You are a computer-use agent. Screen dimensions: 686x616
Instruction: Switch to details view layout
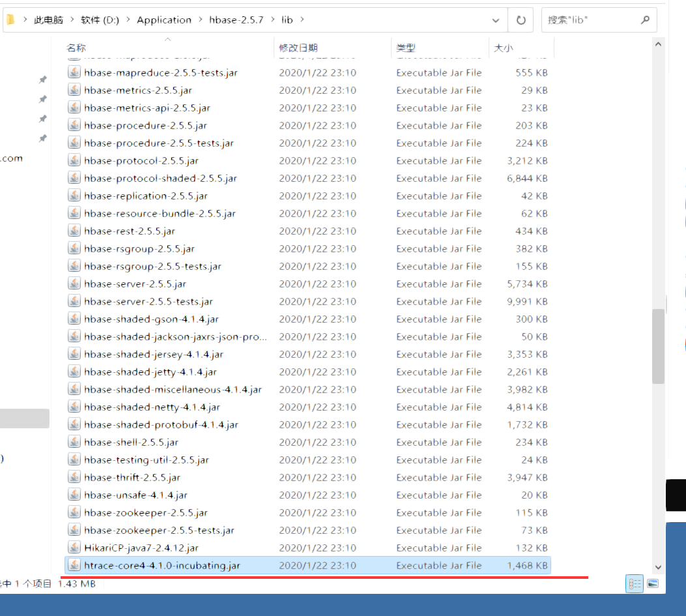(635, 583)
